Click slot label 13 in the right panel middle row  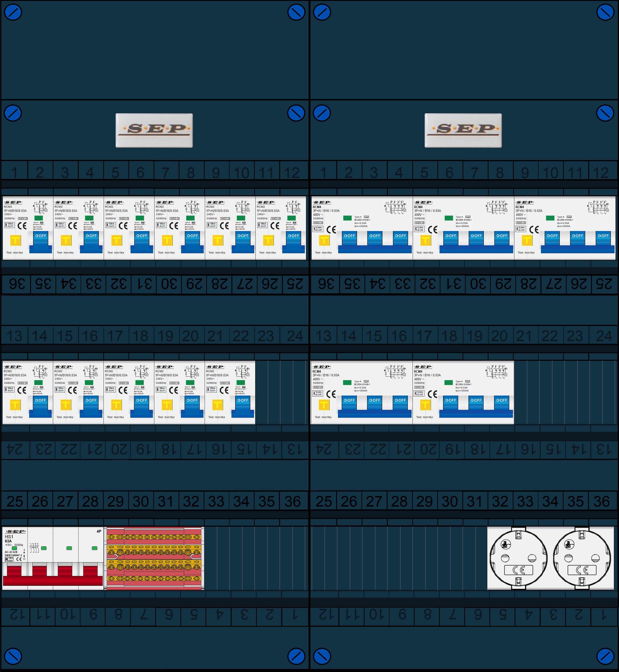323,336
